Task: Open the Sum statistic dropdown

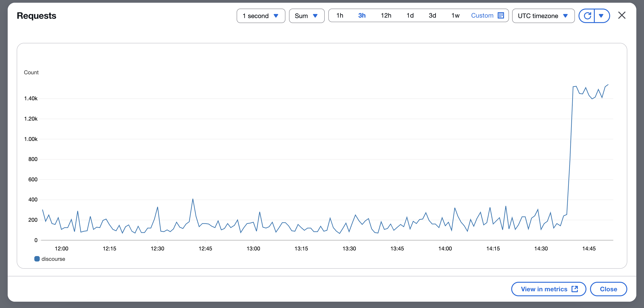Action: tap(306, 16)
